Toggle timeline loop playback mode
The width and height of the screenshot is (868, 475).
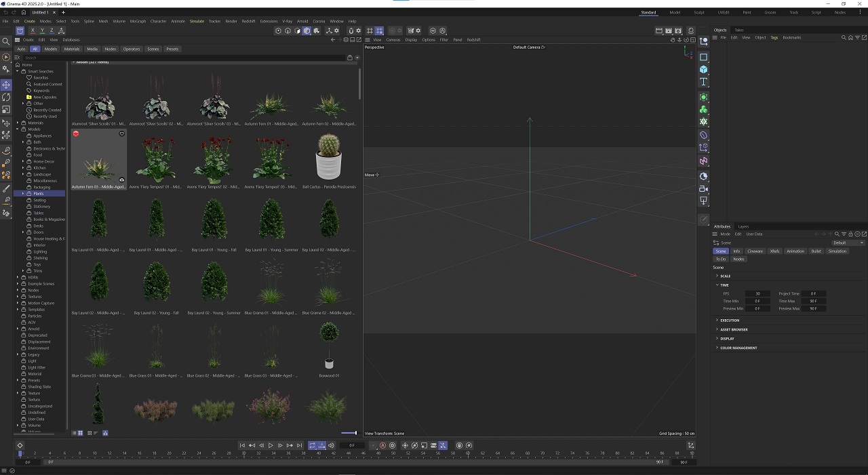pyautogui.click(x=313, y=445)
